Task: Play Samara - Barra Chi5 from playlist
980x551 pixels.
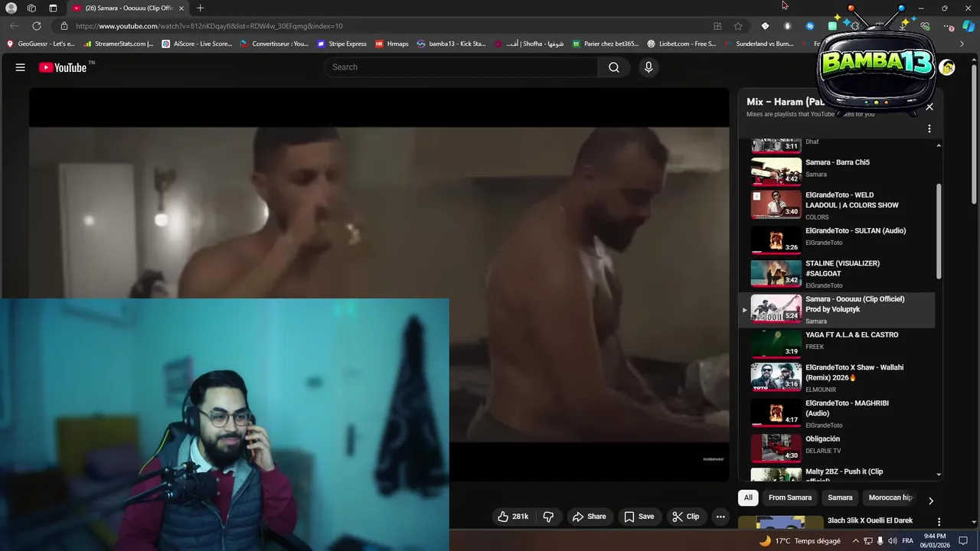Action: tap(837, 171)
